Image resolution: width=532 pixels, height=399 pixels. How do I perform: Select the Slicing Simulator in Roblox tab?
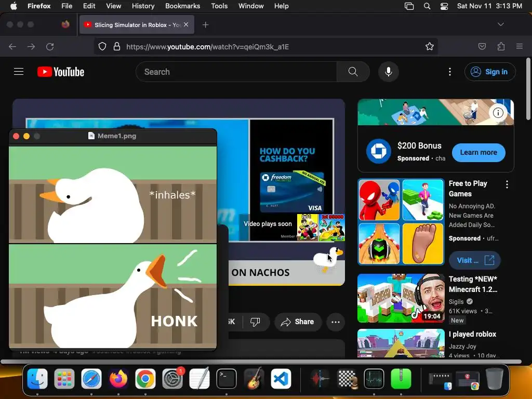click(137, 24)
